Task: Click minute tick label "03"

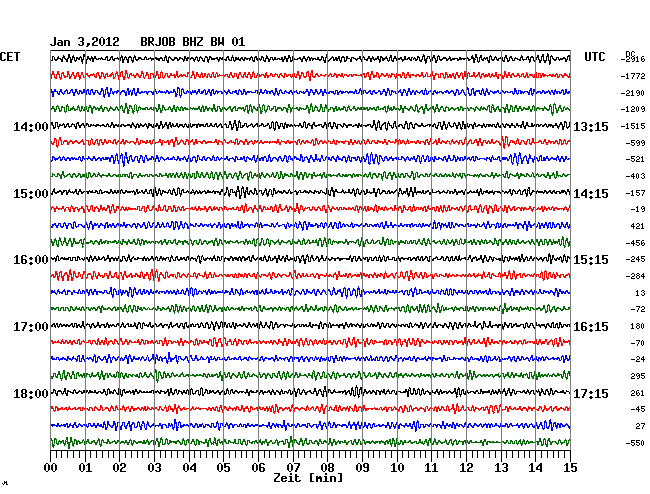Action: point(154,467)
